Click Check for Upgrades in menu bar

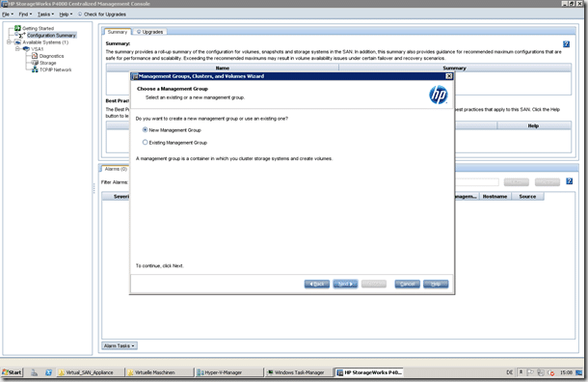click(x=102, y=14)
